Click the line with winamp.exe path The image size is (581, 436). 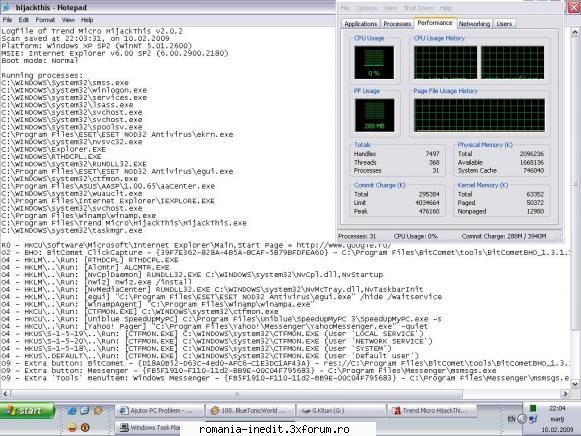(79, 216)
